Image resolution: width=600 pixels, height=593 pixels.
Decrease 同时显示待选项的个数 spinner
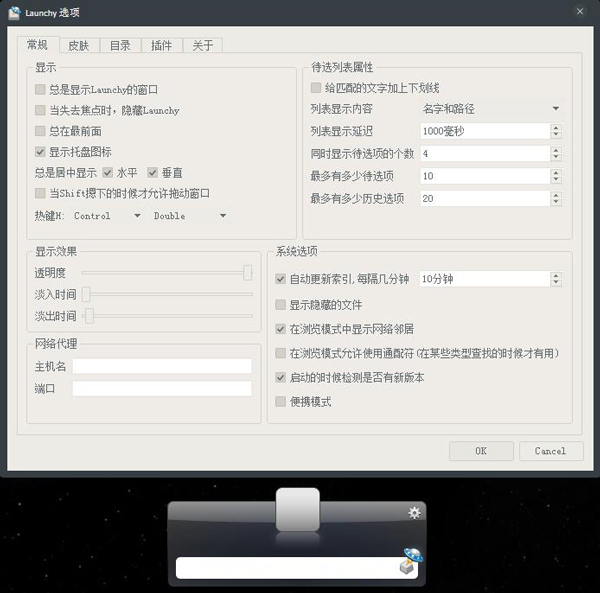556,157
